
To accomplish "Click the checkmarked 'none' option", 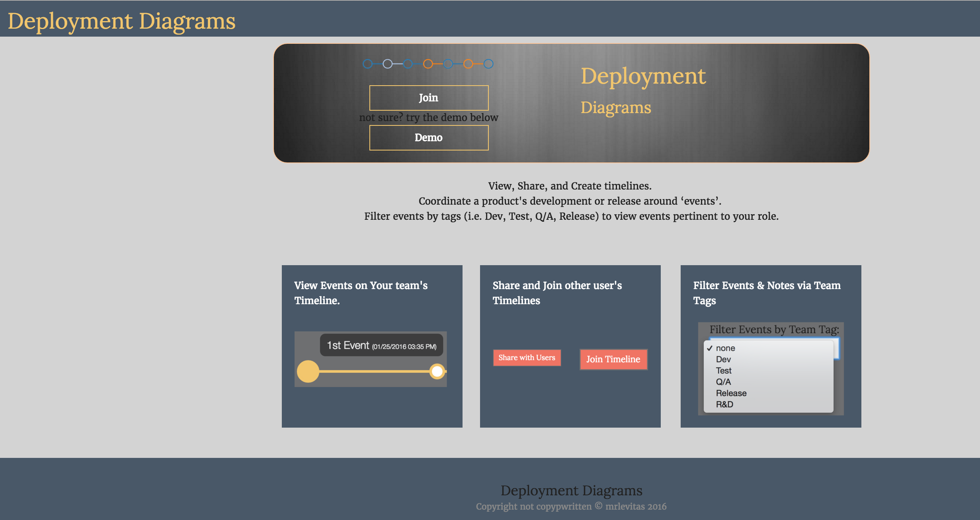I will pyautogui.click(x=725, y=348).
